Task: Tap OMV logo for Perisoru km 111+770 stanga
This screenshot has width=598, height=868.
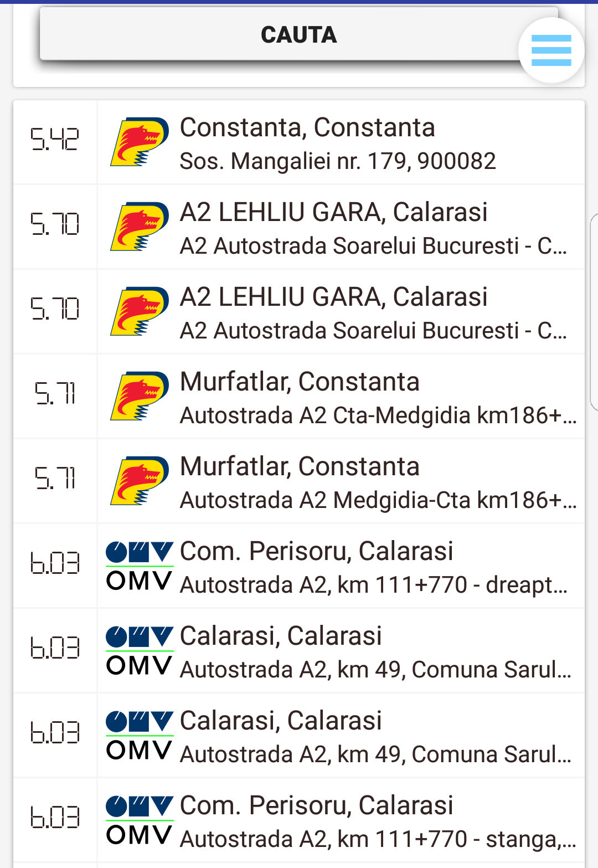Action: [140, 820]
